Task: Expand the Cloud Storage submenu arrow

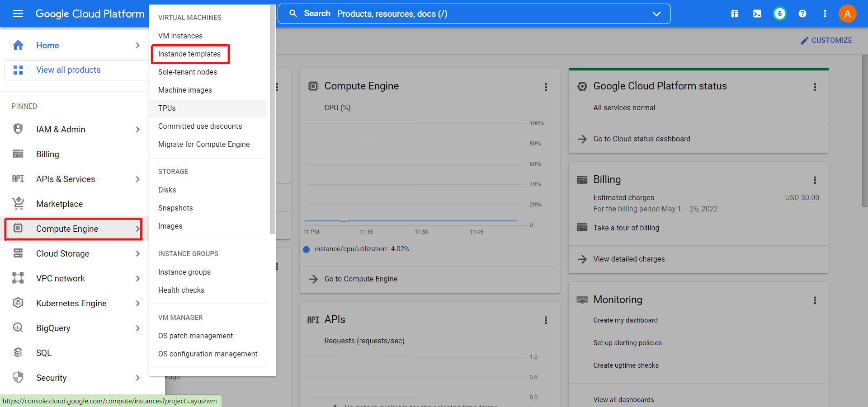Action: pyautogui.click(x=137, y=253)
